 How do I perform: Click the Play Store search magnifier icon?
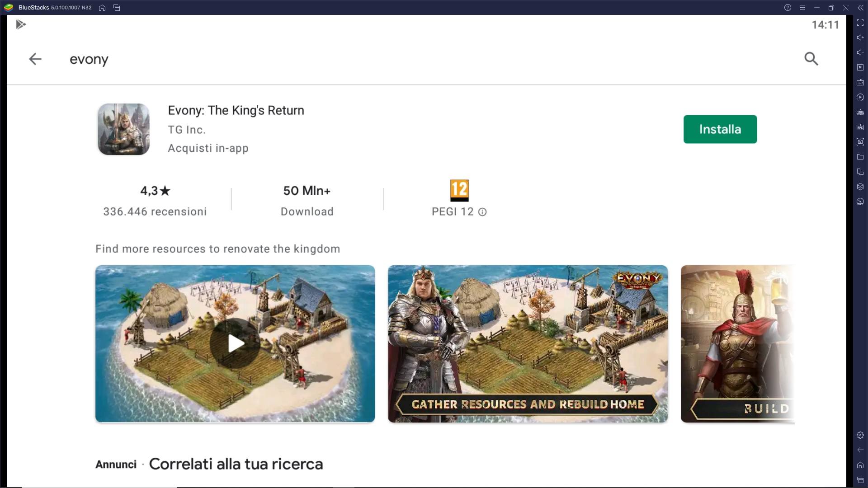[811, 59]
